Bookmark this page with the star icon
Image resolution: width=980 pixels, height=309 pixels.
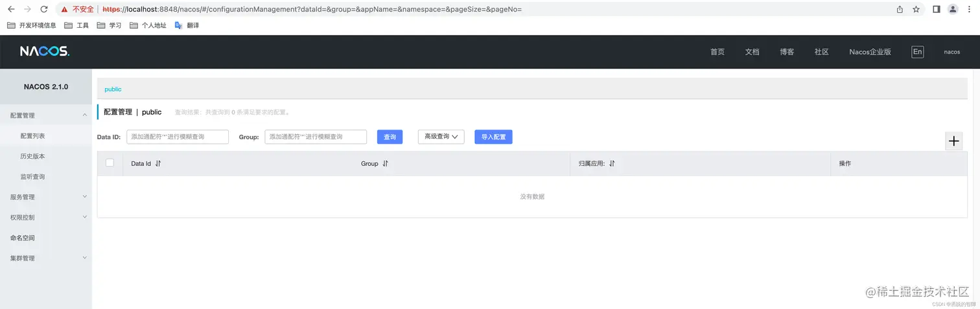(916, 10)
